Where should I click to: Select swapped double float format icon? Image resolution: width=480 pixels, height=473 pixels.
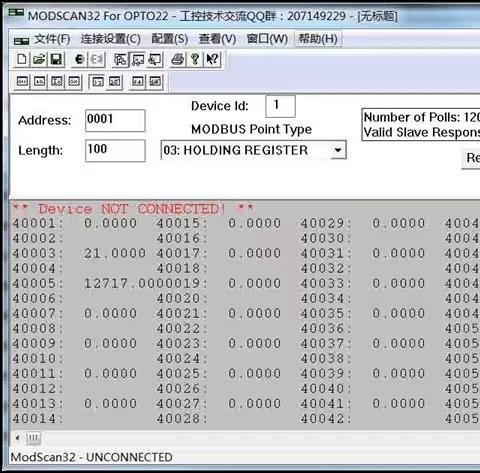[155, 81]
